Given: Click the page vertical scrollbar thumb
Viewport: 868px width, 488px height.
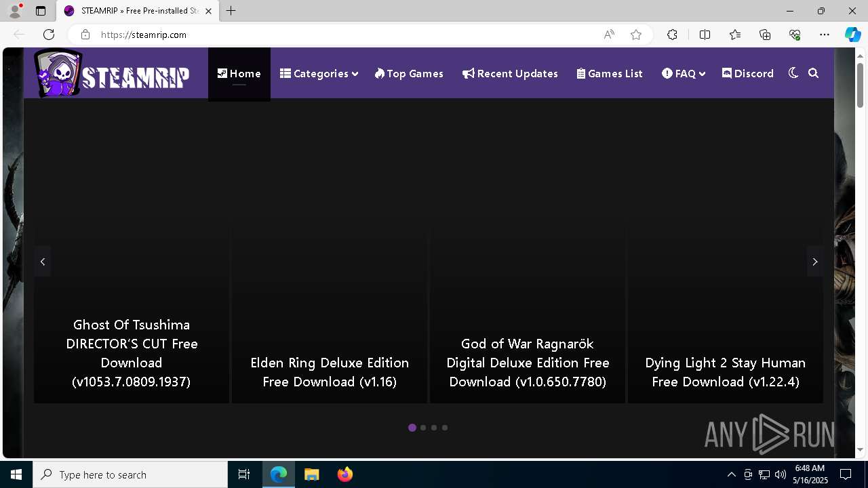Looking at the screenshot, I should tap(860, 85).
